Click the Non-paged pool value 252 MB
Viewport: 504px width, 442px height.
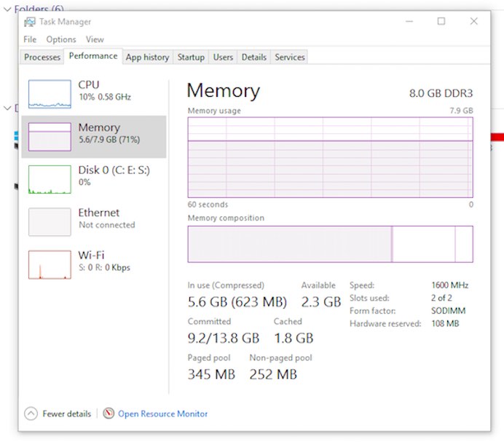273,374
